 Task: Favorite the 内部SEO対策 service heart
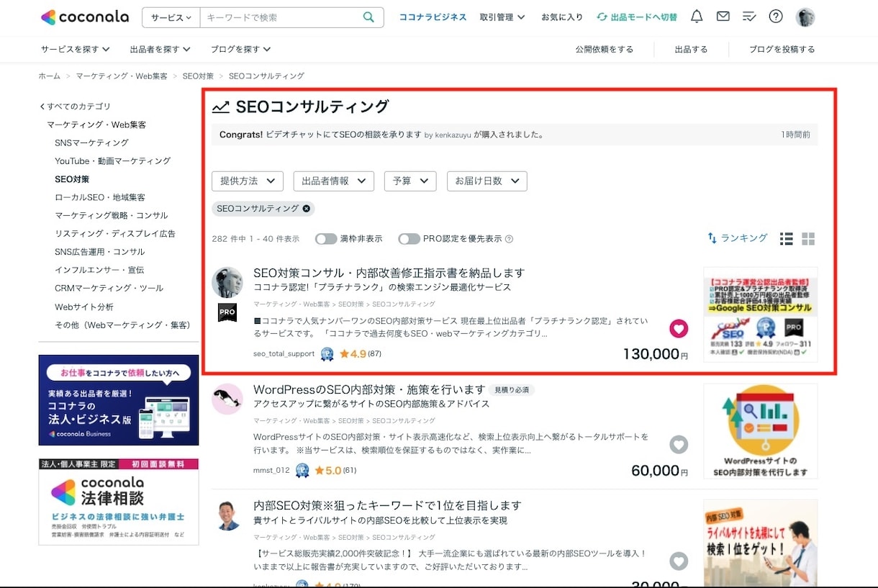[679, 561]
